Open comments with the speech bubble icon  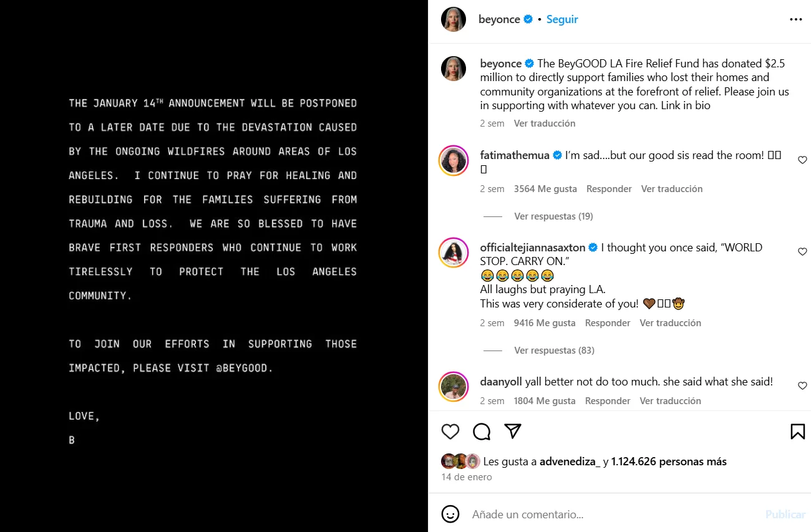(482, 432)
